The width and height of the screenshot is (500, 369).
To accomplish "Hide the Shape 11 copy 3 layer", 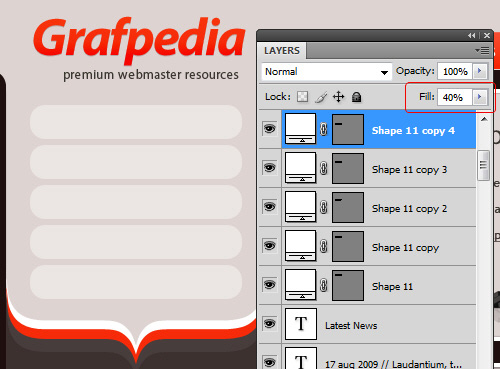I will [270, 168].
